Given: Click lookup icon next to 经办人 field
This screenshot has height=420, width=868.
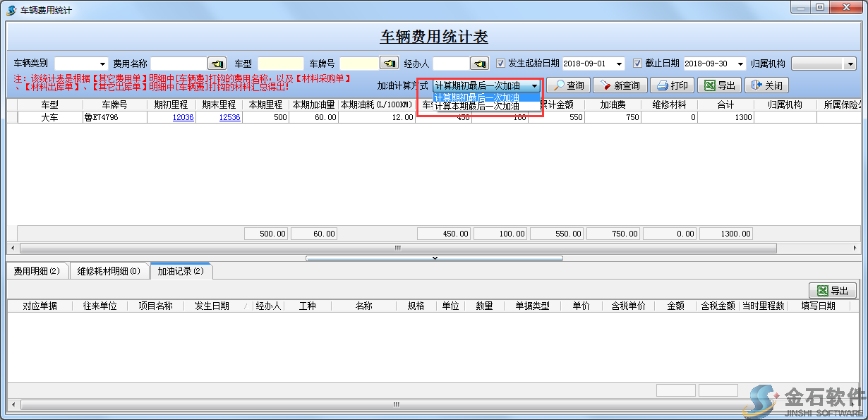Looking at the screenshot, I should (x=480, y=64).
